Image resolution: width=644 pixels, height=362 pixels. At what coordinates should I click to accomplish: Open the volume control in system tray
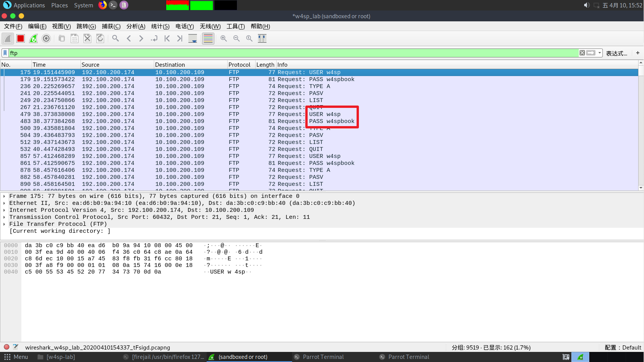(587, 5)
